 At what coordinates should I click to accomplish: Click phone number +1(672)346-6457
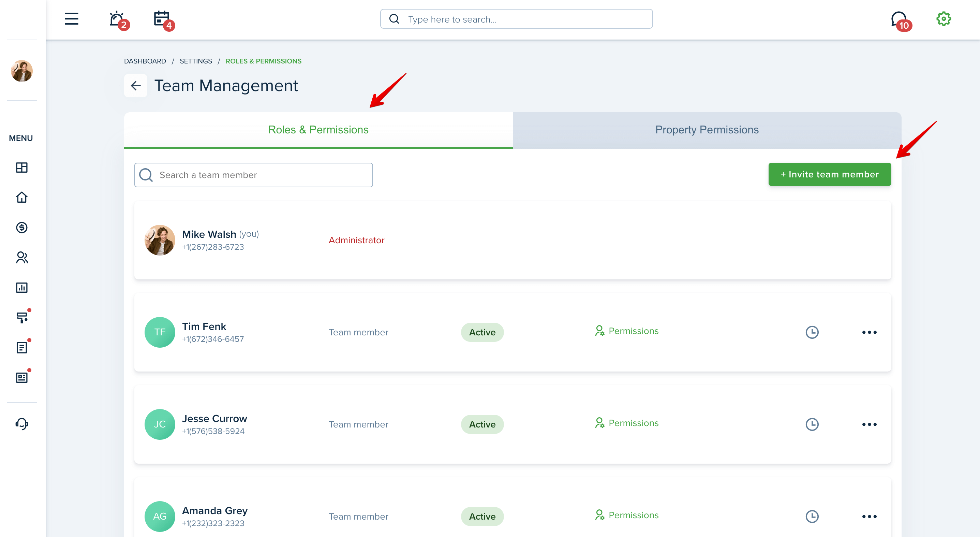coord(213,339)
